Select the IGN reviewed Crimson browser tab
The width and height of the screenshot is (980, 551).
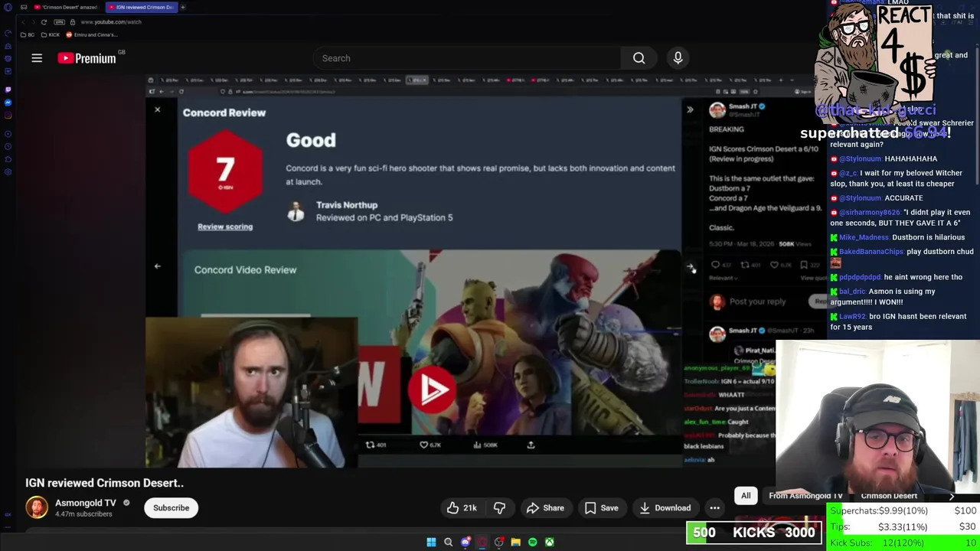(x=141, y=7)
